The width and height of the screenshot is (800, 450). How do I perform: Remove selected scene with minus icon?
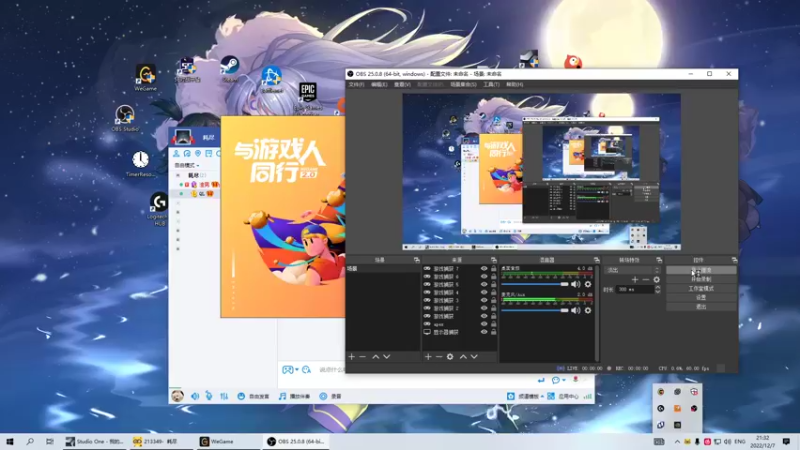tap(363, 357)
